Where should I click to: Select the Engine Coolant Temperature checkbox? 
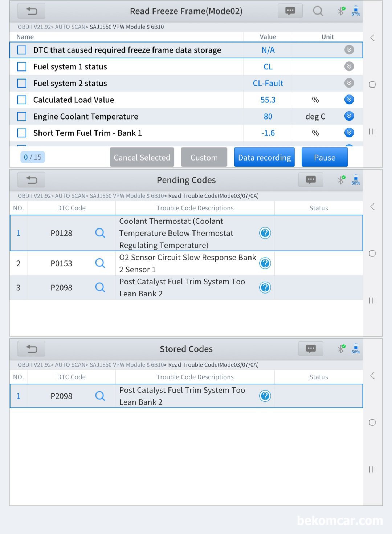tap(22, 117)
